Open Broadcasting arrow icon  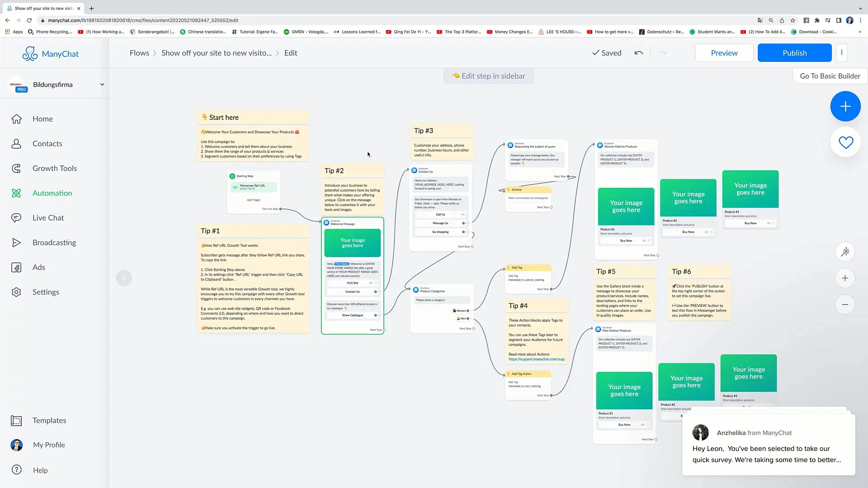(x=16, y=243)
